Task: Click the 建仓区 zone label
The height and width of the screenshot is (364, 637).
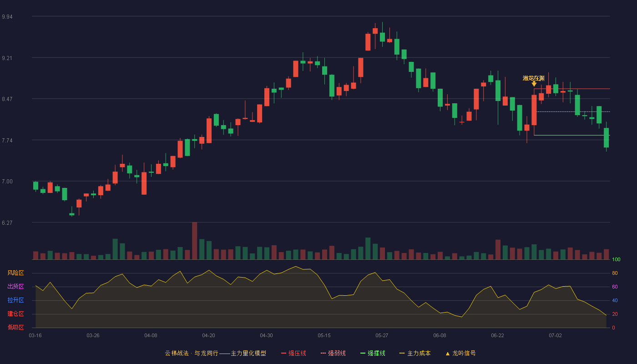Action: (15, 314)
